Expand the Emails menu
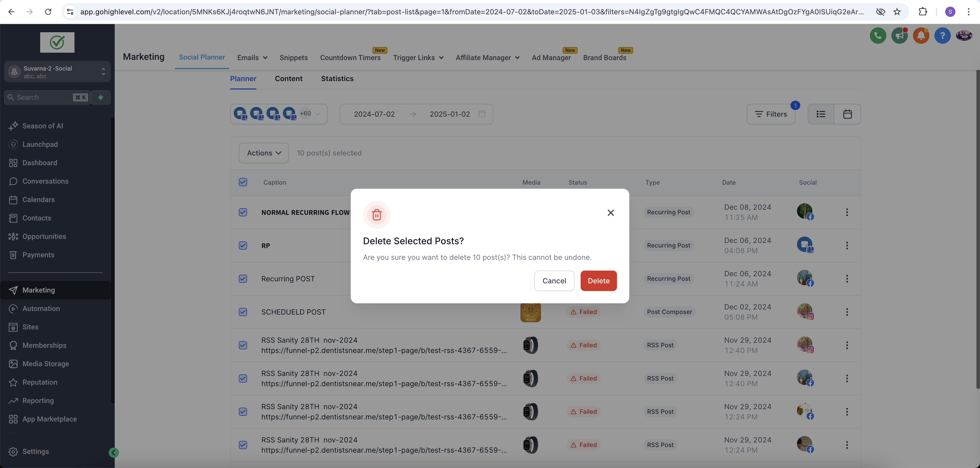This screenshot has width=980, height=468. (252, 58)
